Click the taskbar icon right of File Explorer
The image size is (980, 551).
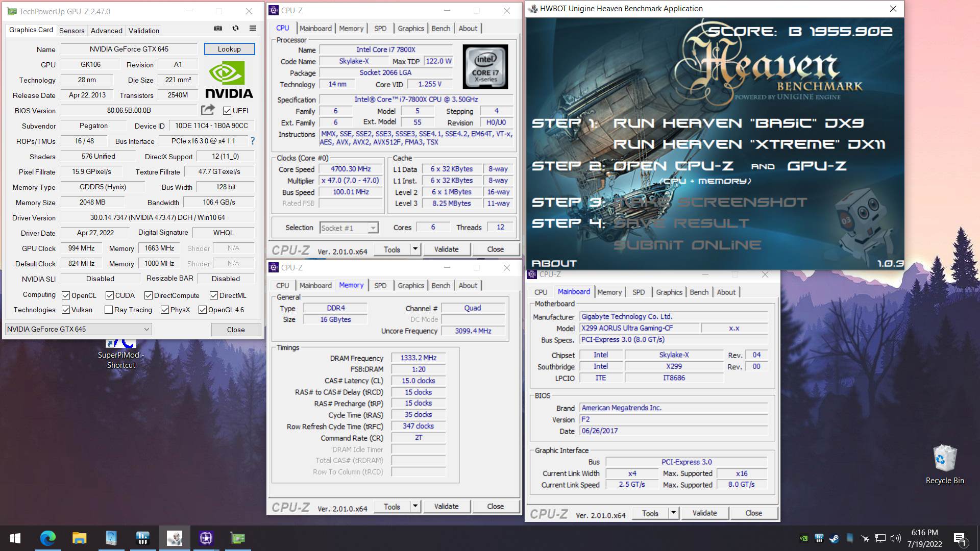pyautogui.click(x=111, y=538)
